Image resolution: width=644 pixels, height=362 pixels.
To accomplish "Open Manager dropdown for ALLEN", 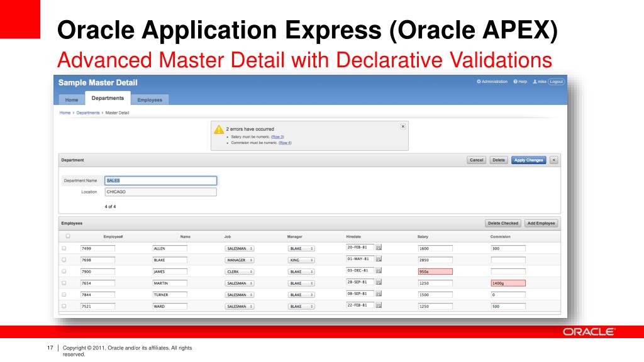I will pyautogui.click(x=301, y=249).
